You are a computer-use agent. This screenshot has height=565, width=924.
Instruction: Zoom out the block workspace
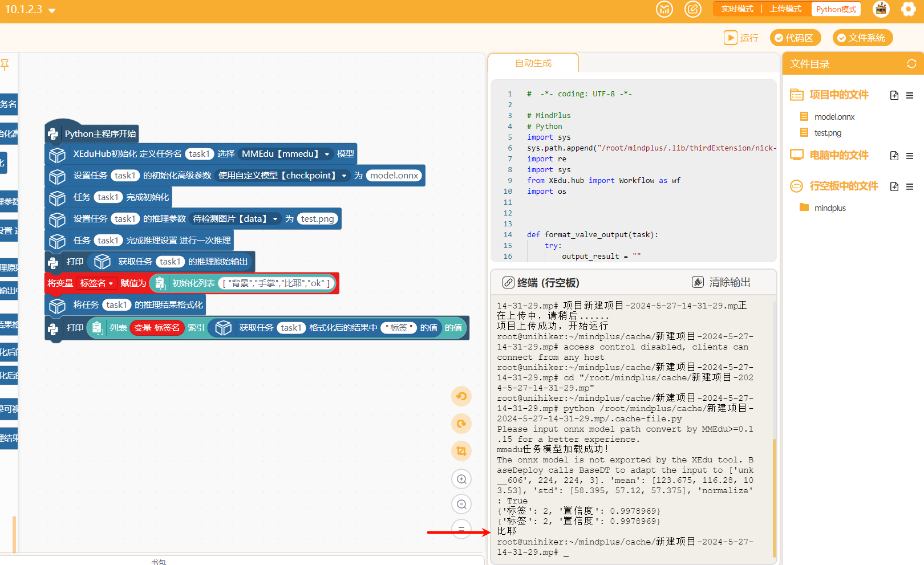click(461, 504)
